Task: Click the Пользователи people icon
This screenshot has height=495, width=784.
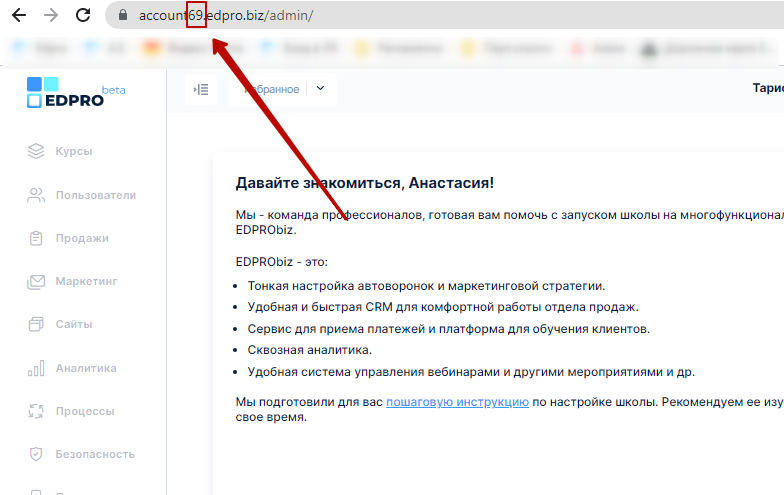Action: 36,195
